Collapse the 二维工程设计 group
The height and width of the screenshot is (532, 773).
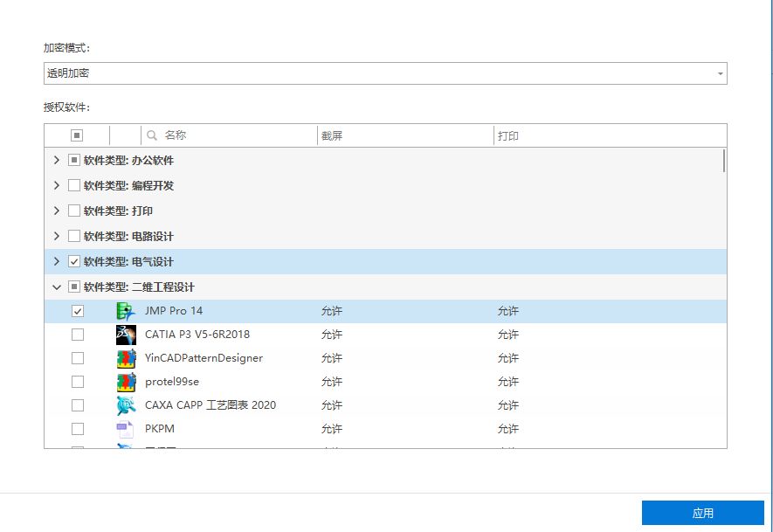[57, 287]
